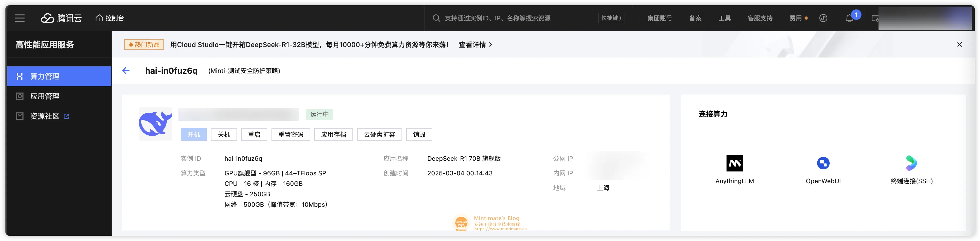The height and width of the screenshot is (241, 980).
Task: Click the 重启 restart button
Action: pyautogui.click(x=254, y=134)
